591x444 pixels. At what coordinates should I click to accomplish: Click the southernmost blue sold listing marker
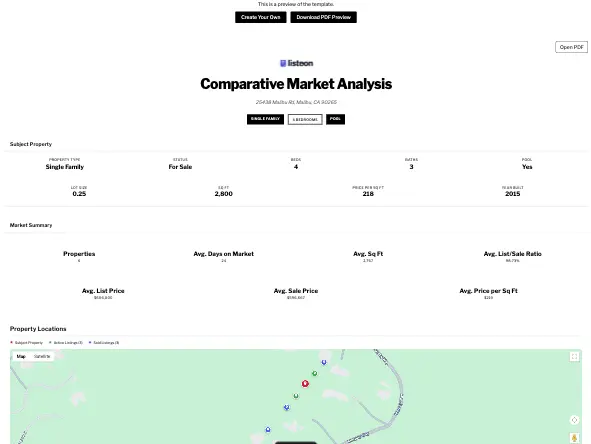click(x=268, y=430)
